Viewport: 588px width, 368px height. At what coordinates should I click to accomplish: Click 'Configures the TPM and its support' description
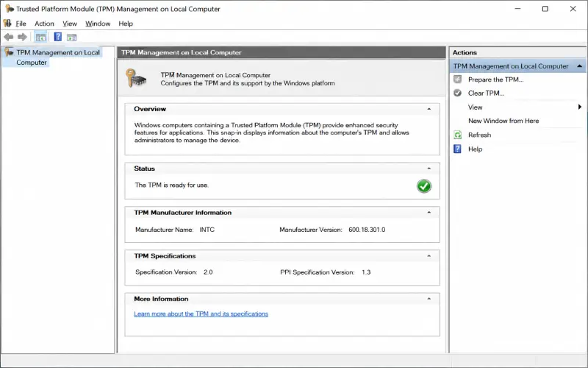click(248, 83)
